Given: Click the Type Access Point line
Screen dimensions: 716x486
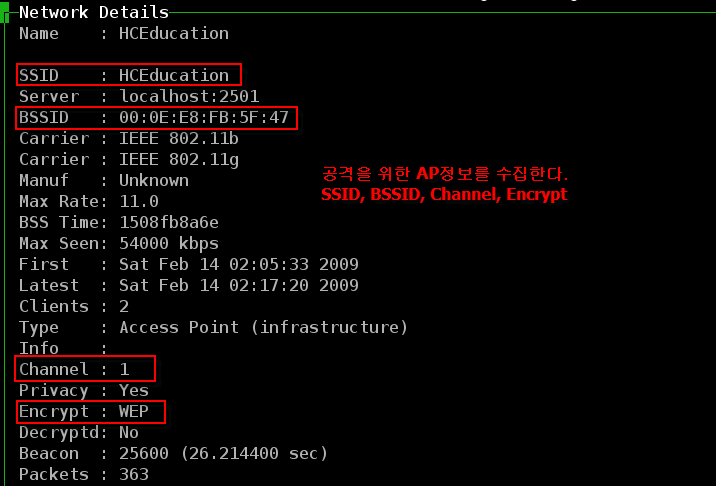Looking at the screenshot, I should pyautogui.click(x=213, y=328).
